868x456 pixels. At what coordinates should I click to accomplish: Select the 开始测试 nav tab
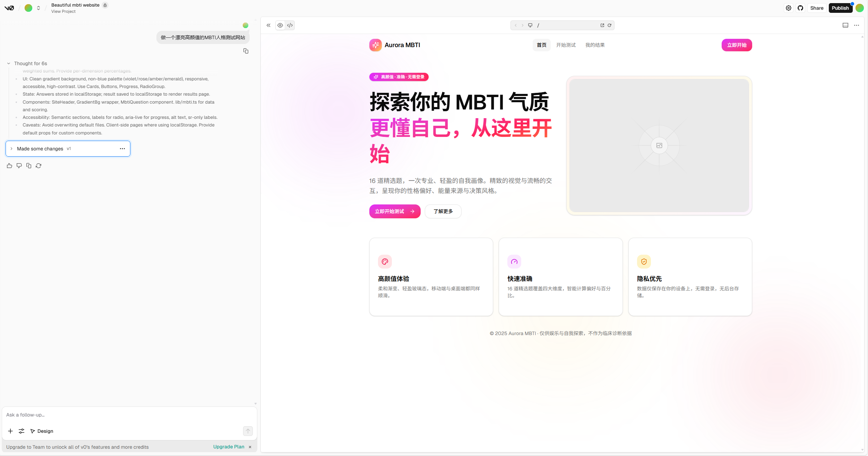[566, 45]
